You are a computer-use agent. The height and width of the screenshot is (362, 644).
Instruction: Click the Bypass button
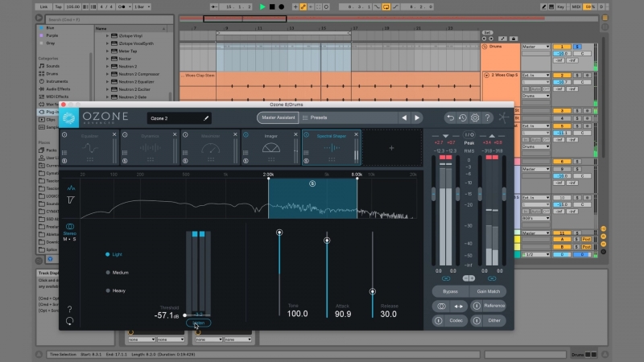click(x=450, y=291)
